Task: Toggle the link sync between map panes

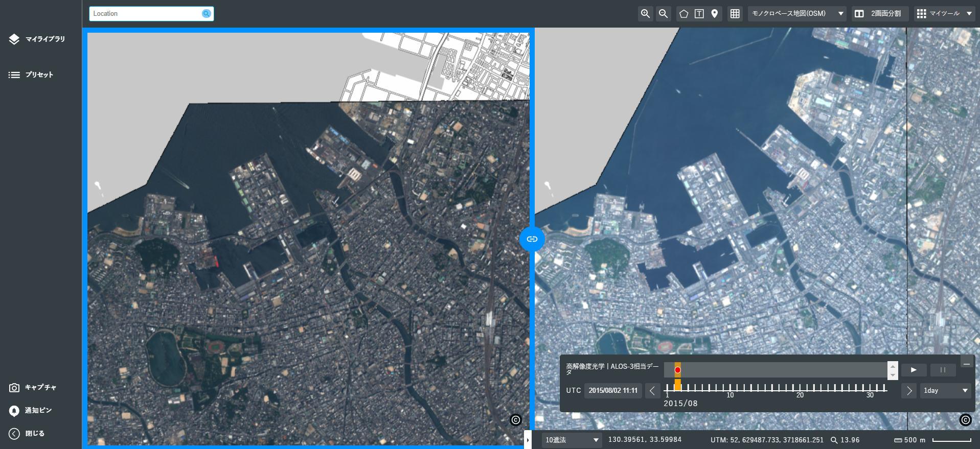Action: 532,239
